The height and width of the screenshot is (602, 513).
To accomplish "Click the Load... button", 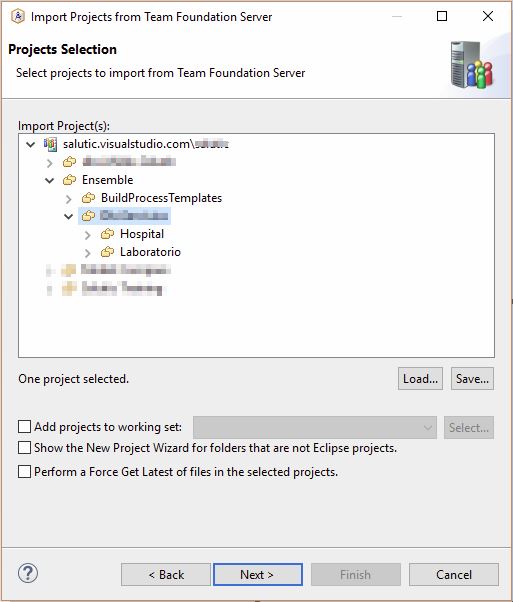I will point(420,379).
